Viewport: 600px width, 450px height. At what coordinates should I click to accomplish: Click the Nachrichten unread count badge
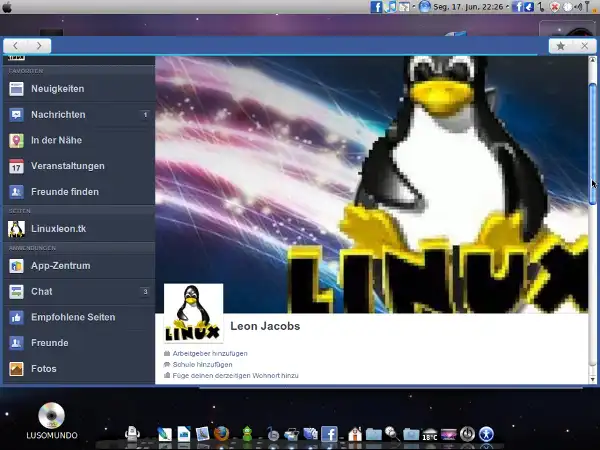(x=145, y=115)
